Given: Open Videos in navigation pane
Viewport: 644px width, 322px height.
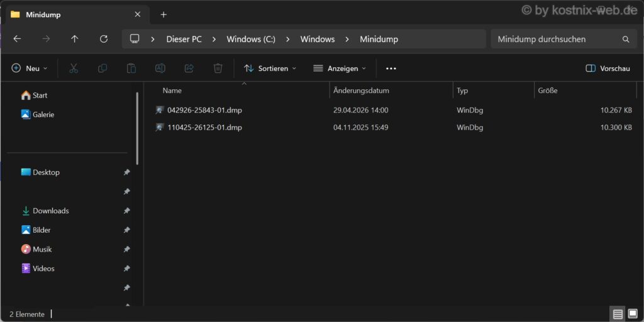Looking at the screenshot, I should pyautogui.click(x=38, y=269).
